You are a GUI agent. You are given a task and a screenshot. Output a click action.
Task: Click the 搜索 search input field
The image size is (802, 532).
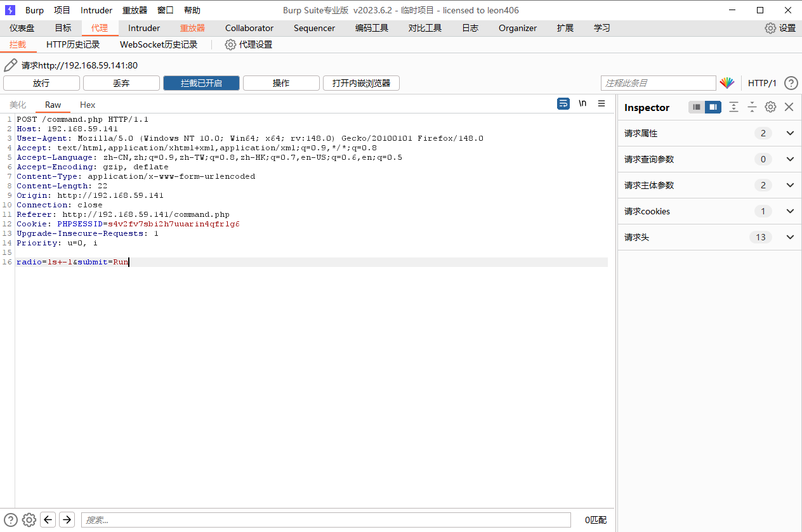click(x=326, y=520)
